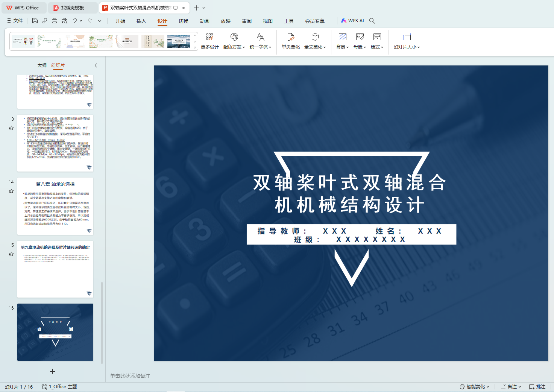The width and height of the screenshot is (554, 392).
Task: Click the 指导教师 info box on slide
Action: click(x=351, y=234)
